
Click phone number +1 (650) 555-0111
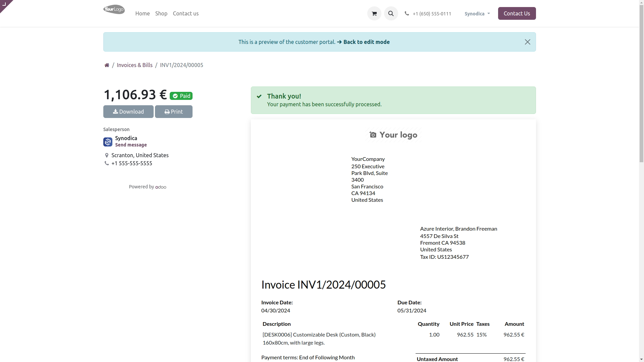[x=432, y=14]
